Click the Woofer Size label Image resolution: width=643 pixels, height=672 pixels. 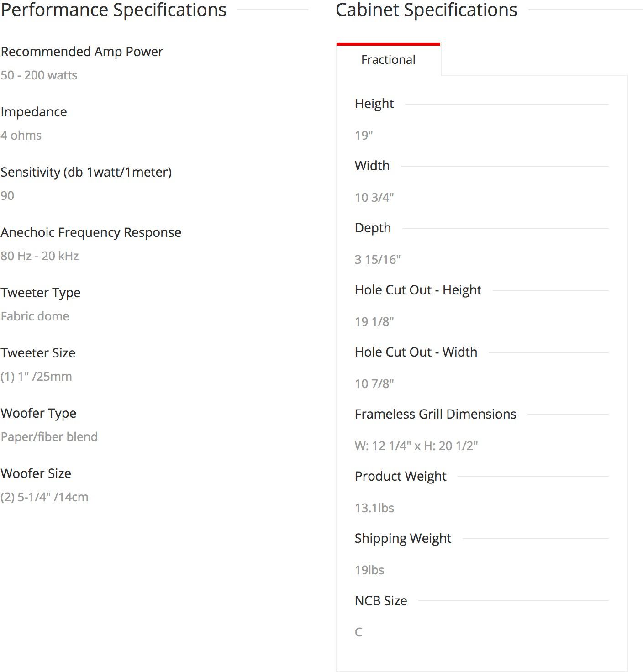point(36,473)
